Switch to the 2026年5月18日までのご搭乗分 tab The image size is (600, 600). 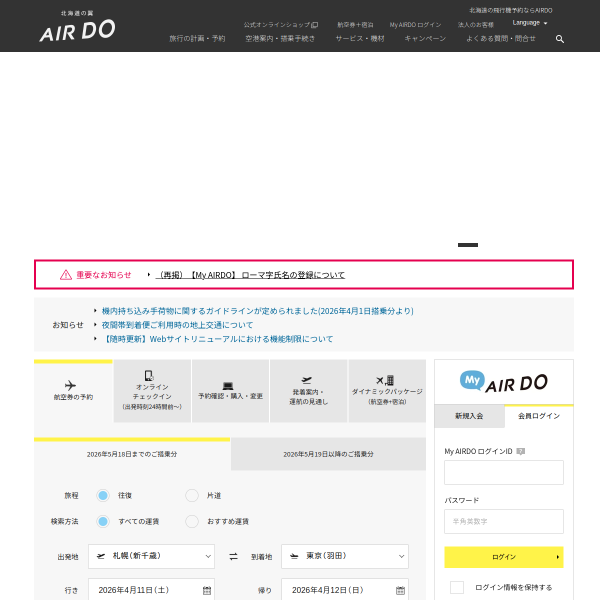tap(132, 454)
